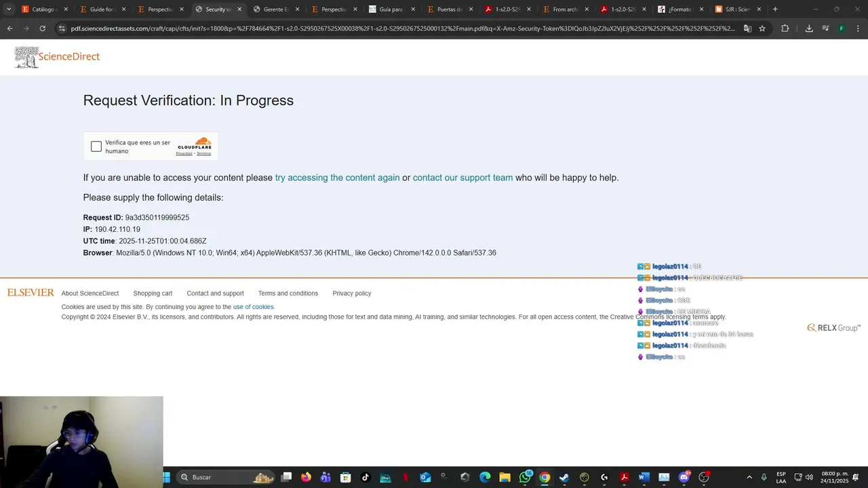Open 'contact our support team' link
Viewport: 868px width, 488px height.
pyautogui.click(x=462, y=178)
